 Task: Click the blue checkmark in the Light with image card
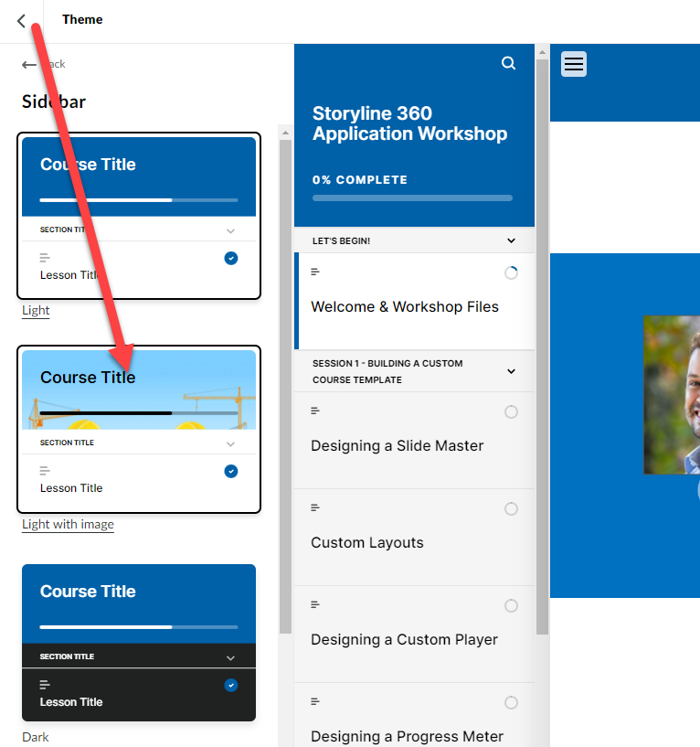pyautogui.click(x=231, y=471)
